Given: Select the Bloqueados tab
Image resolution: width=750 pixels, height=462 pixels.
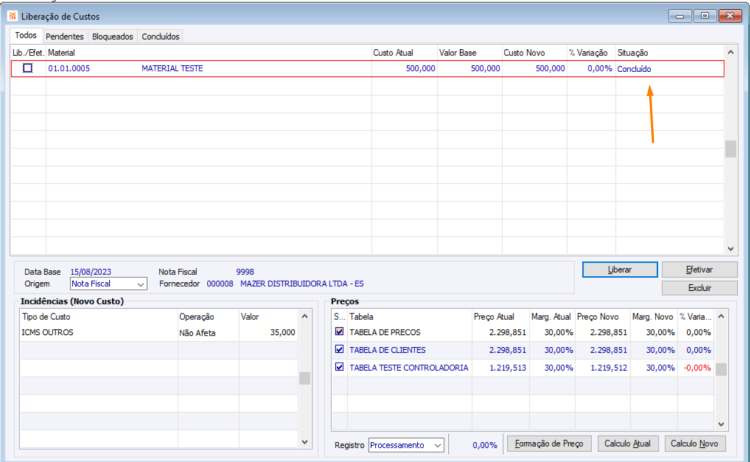Looking at the screenshot, I should click(x=112, y=36).
